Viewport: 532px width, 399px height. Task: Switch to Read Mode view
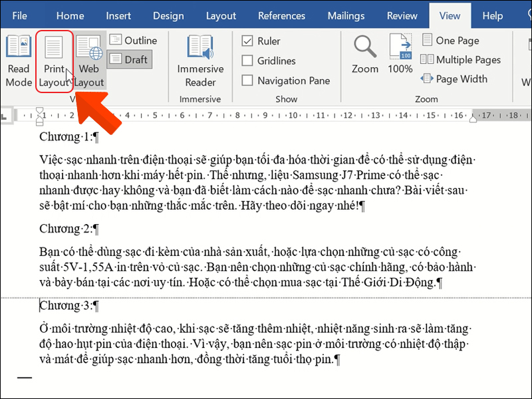19,61
